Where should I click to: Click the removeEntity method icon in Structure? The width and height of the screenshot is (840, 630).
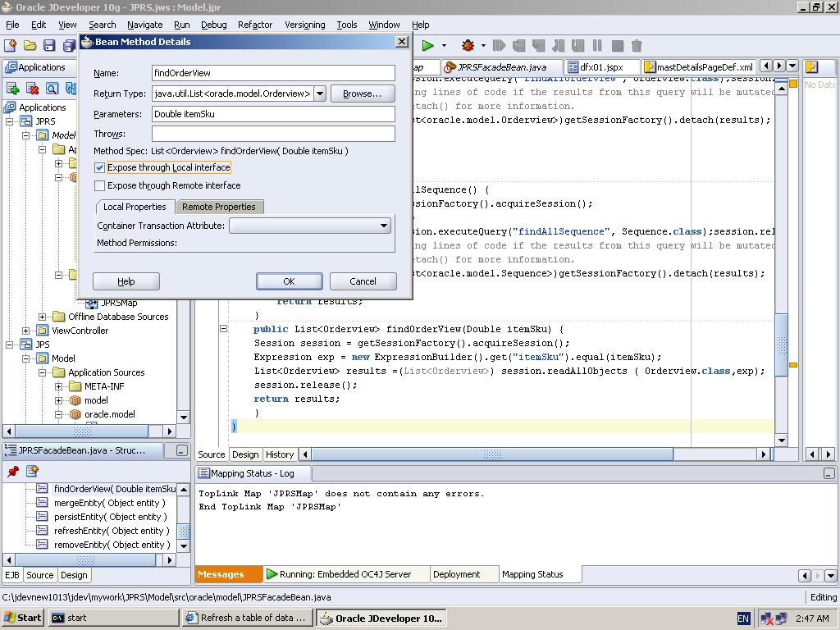click(42, 545)
